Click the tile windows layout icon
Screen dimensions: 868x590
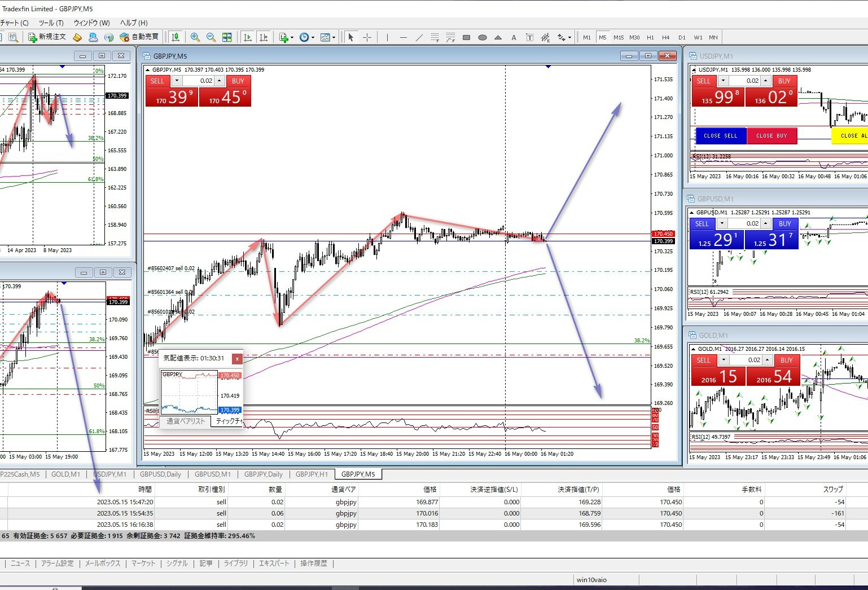click(x=227, y=37)
